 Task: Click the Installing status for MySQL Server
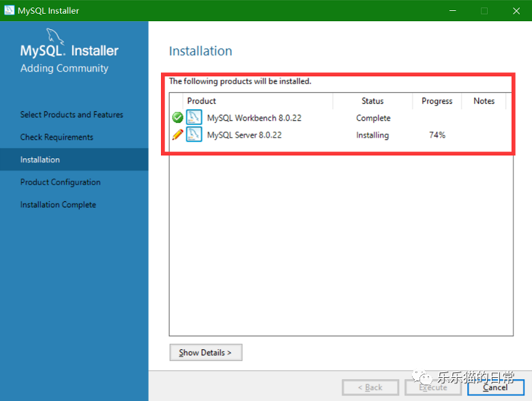372,135
